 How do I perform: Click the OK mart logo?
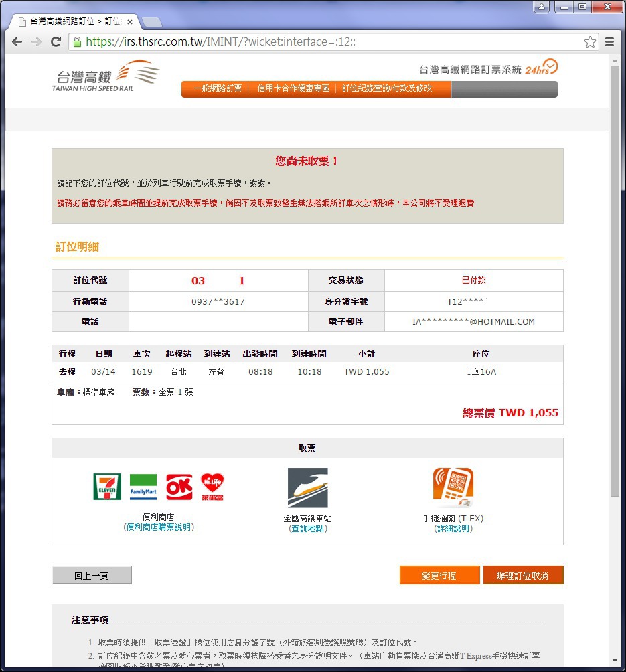179,487
